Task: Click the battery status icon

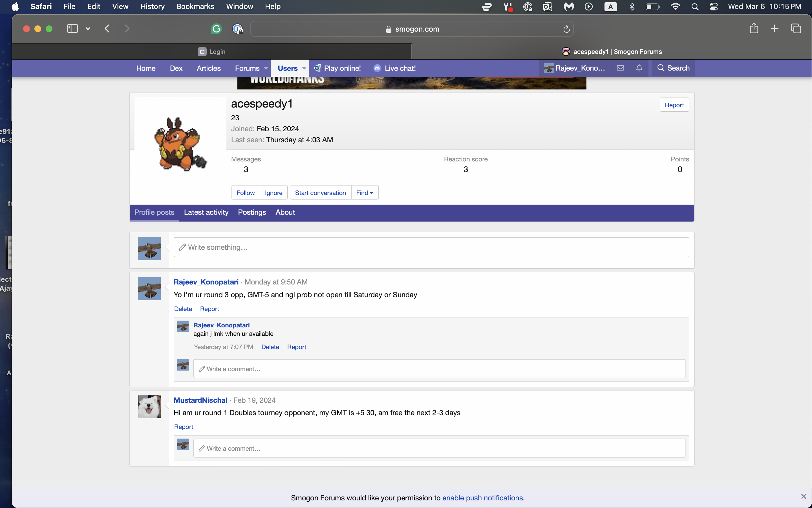Action: click(x=653, y=7)
